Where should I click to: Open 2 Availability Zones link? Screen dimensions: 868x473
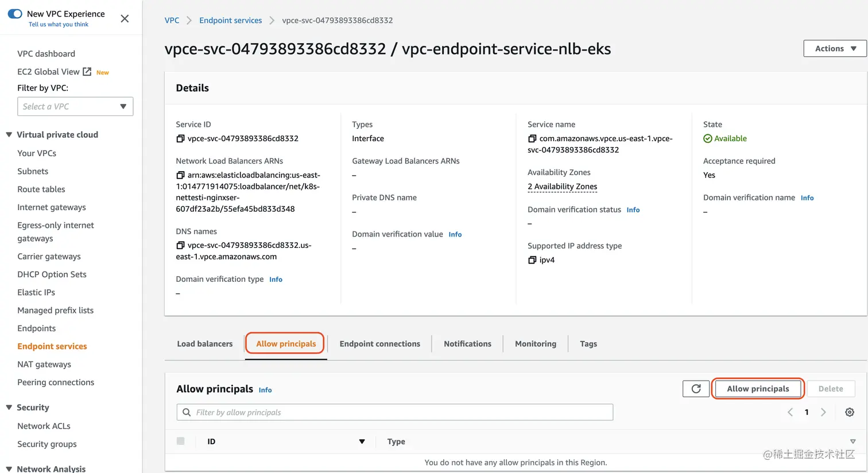tap(562, 187)
